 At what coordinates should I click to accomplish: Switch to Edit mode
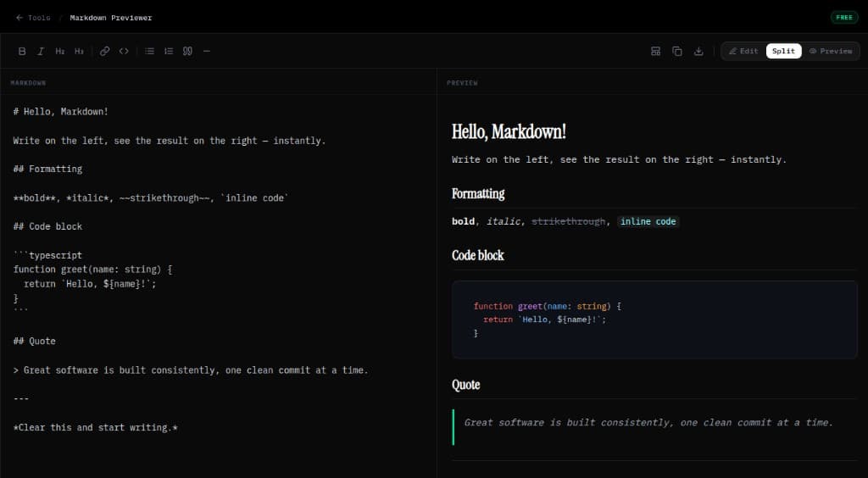(x=743, y=51)
